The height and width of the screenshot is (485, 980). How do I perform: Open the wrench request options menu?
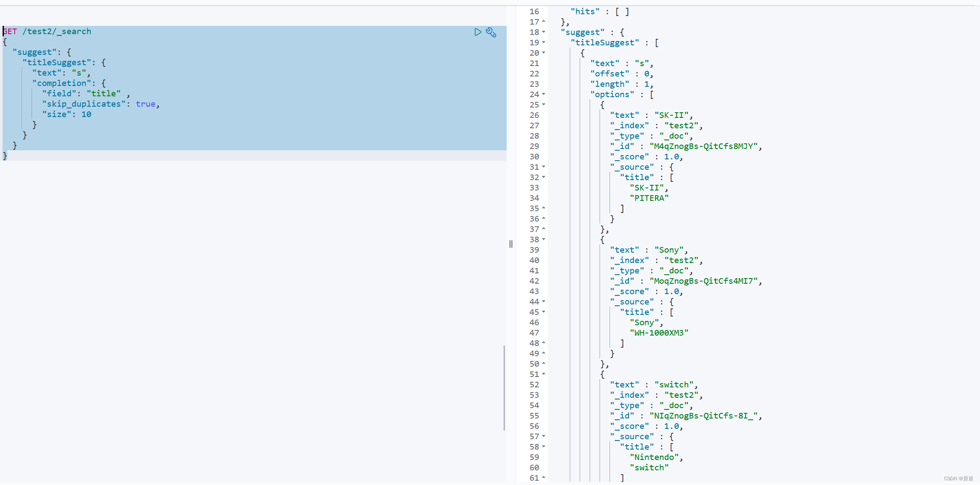point(491,32)
